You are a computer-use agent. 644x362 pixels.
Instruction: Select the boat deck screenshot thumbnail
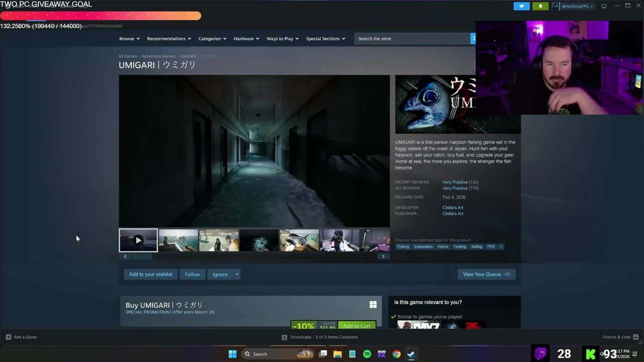[x=179, y=240]
